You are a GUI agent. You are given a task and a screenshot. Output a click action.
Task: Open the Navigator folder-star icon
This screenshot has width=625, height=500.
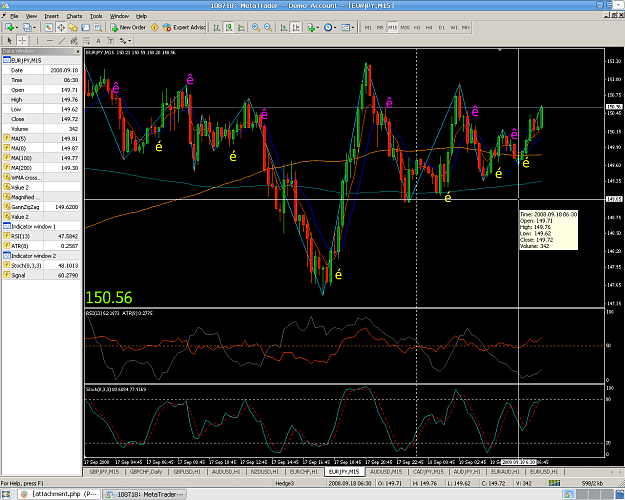(73, 27)
